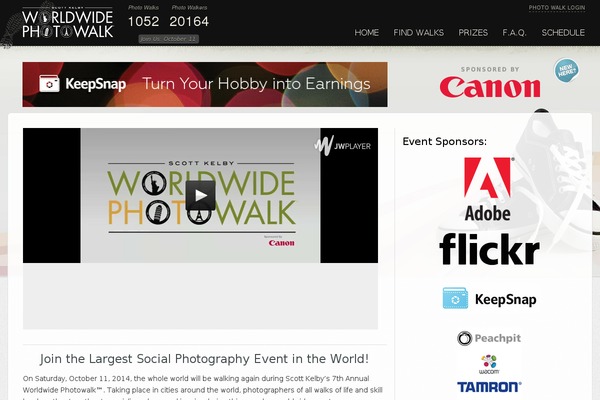This screenshot has width=600, height=400.
Task: Click the Event Sponsors heading
Action: pos(444,141)
